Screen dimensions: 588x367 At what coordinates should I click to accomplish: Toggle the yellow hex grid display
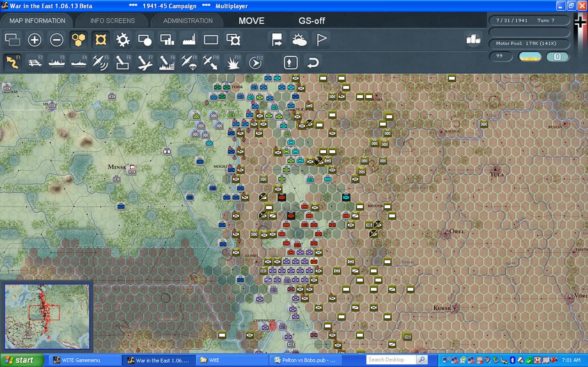[79, 40]
